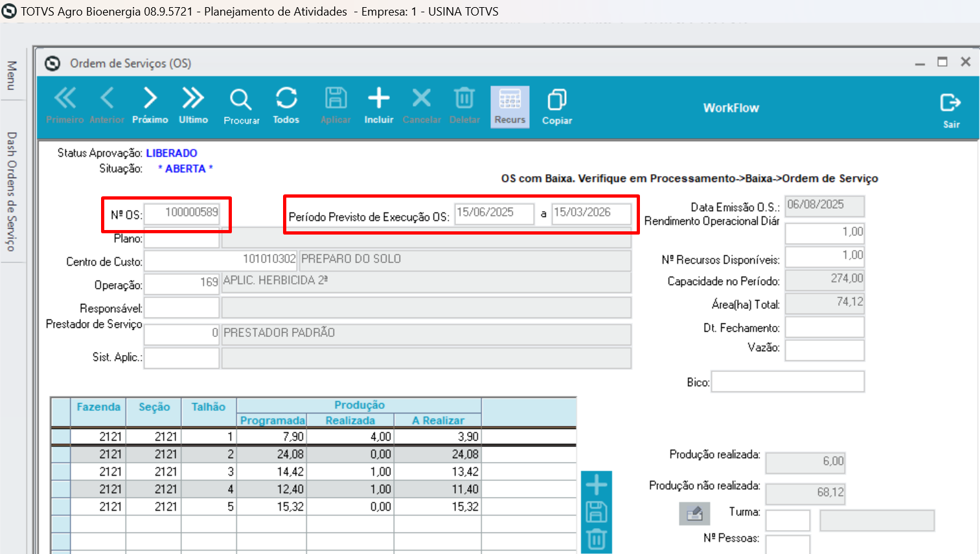Click the Cancelar X icon
This screenshot has height=554, width=980.
tap(422, 106)
